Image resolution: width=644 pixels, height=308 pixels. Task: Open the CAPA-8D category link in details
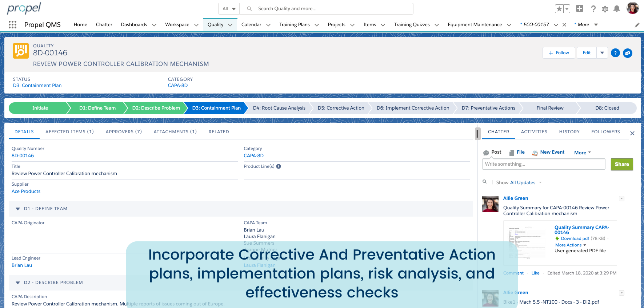(253, 156)
